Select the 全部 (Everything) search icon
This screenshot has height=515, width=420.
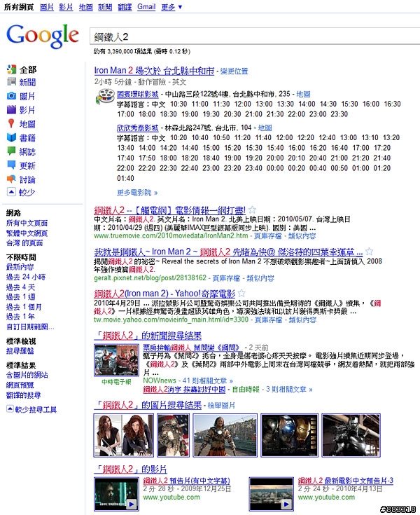pos(11,69)
